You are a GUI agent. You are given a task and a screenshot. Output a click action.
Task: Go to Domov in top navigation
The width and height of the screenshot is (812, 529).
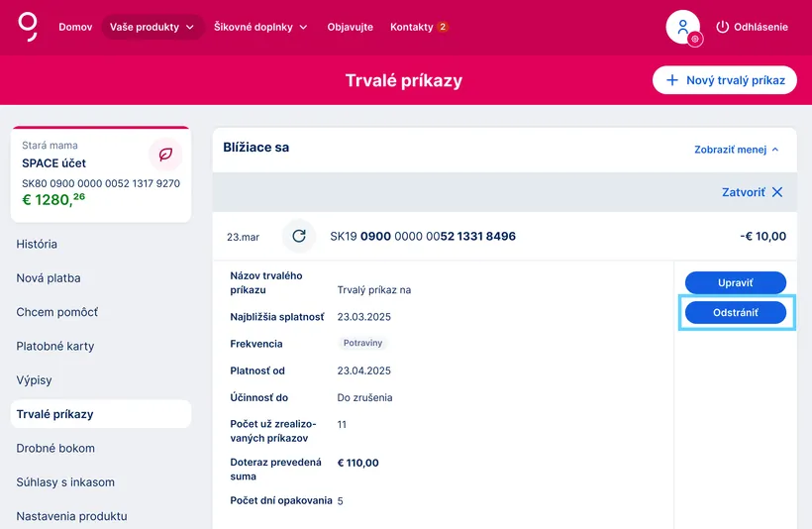pos(75,27)
